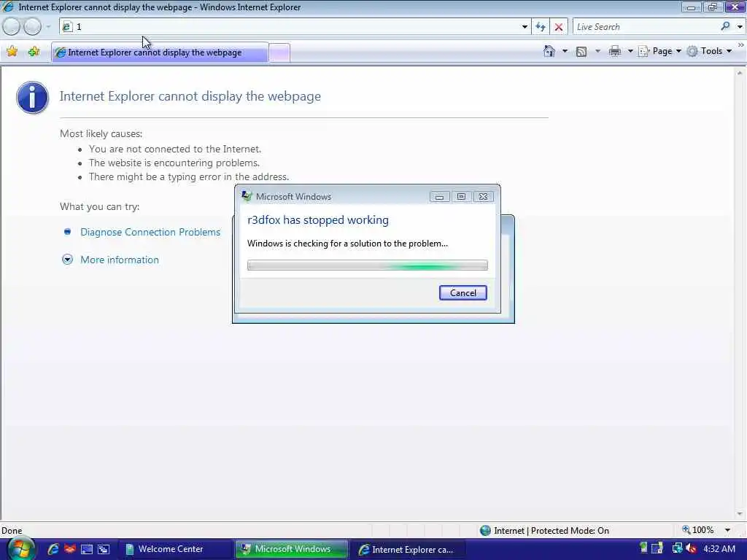Expand the More information section
Viewport: 747px width, 560px height.
click(68, 260)
